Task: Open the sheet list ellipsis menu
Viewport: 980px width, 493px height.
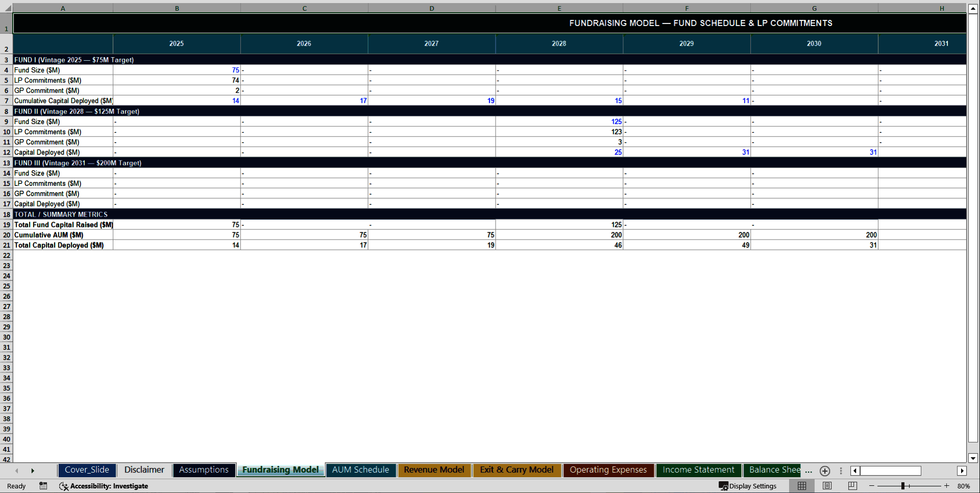Action: tap(808, 472)
